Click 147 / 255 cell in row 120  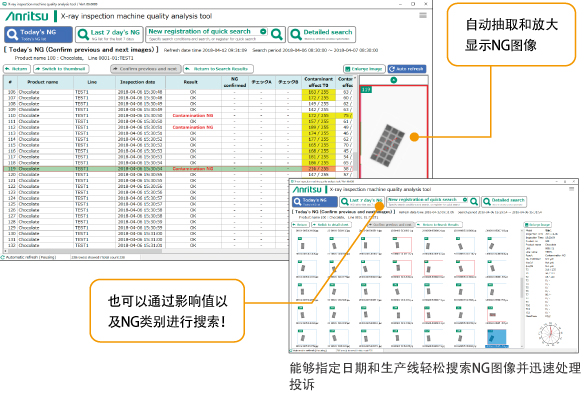[x=318, y=175]
